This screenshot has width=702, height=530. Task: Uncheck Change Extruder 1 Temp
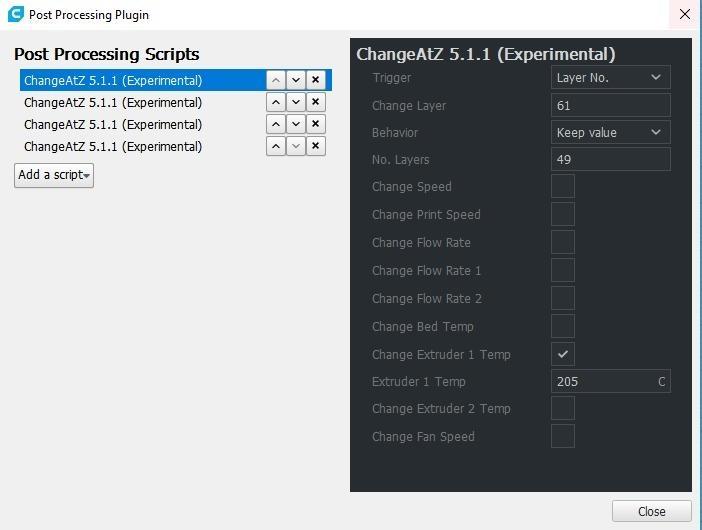point(563,354)
